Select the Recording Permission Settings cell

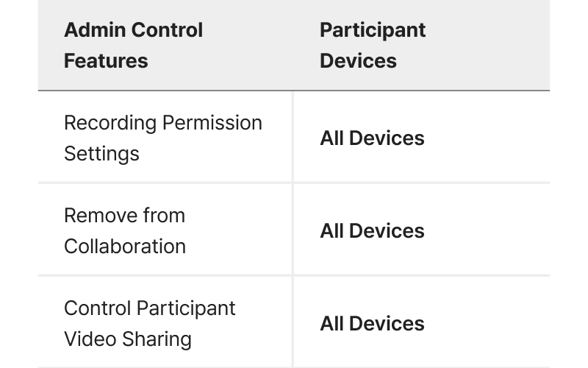tap(163, 138)
